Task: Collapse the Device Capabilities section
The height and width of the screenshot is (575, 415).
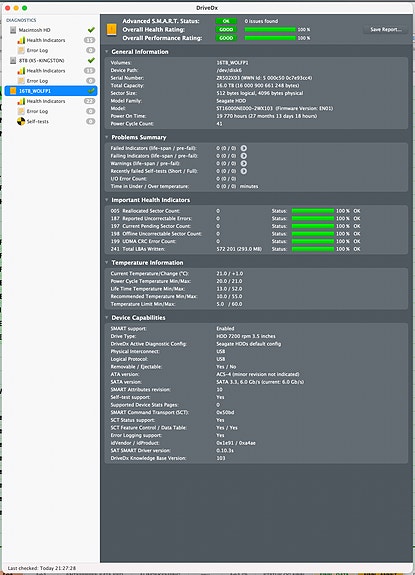Action: click(107, 318)
